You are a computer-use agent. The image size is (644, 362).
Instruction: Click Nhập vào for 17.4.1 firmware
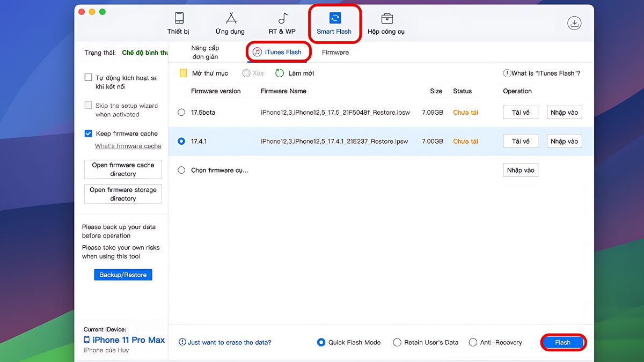point(565,141)
